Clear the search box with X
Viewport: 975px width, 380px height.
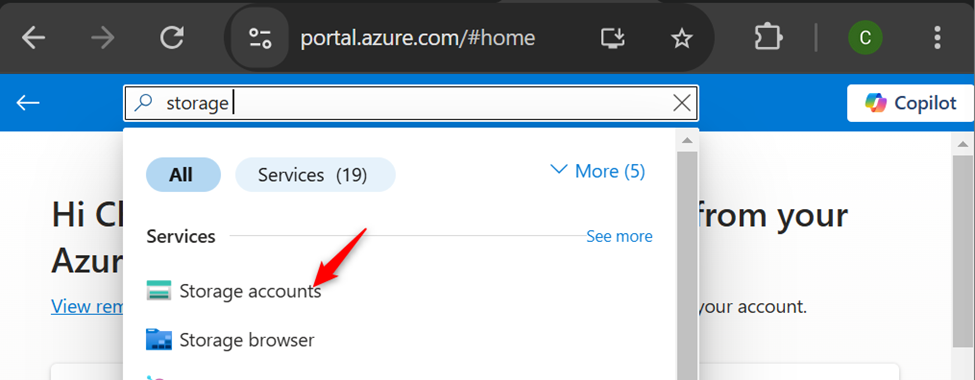coord(682,103)
